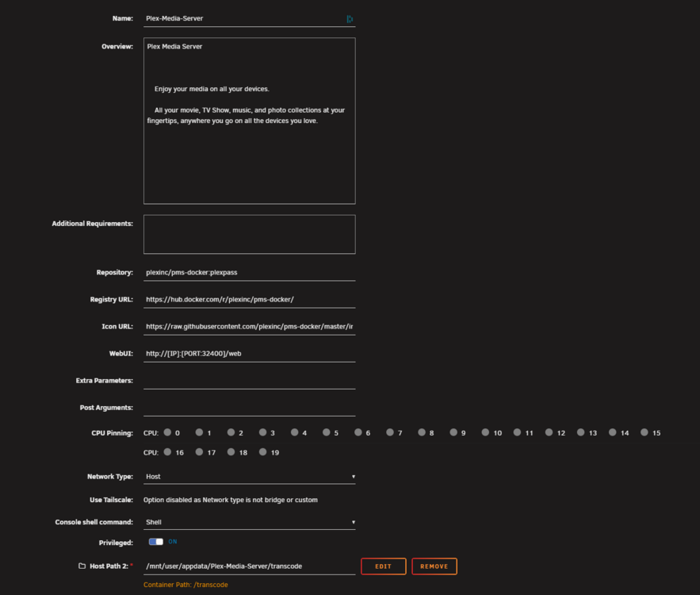Select CPU 1 pinning checkbox
The height and width of the screenshot is (595, 700).
[x=199, y=432]
